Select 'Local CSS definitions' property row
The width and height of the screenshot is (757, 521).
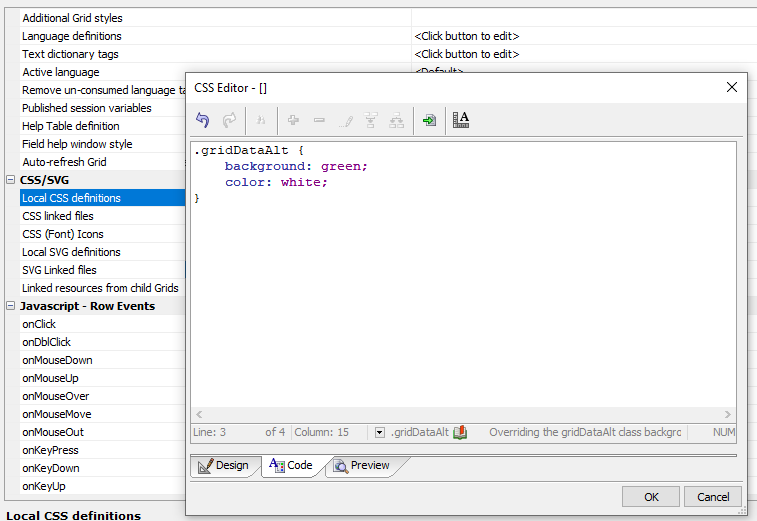pyautogui.click(x=102, y=198)
